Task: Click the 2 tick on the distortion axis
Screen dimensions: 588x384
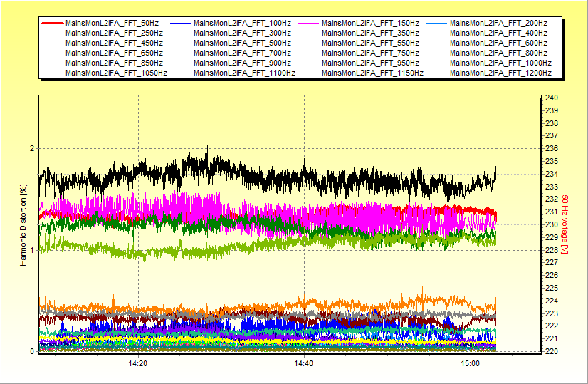Action: point(32,148)
